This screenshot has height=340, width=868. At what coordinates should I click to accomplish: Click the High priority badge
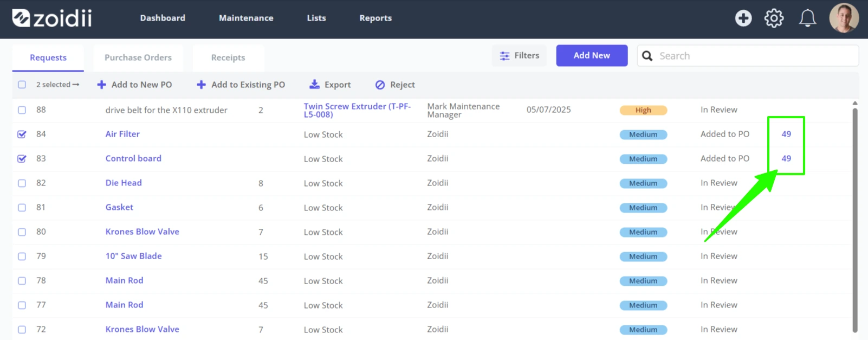coord(643,110)
